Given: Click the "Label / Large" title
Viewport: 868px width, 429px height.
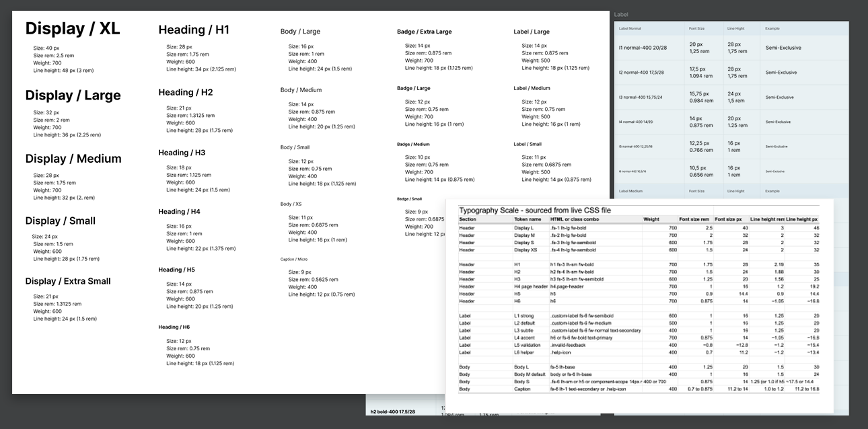Looking at the screenshot, I should point(531,32).
